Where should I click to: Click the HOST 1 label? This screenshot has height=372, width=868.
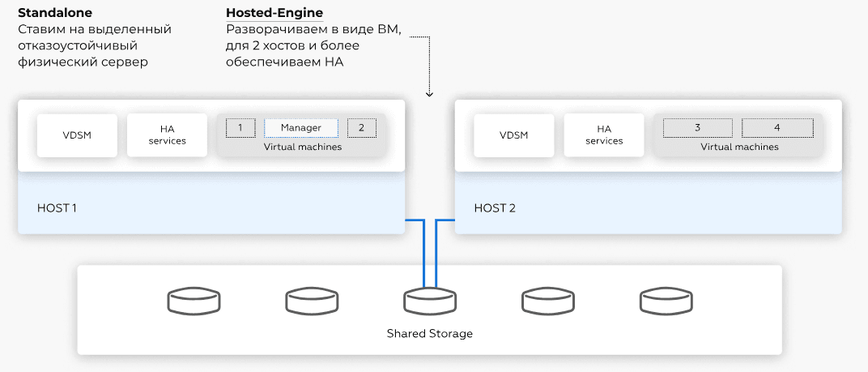(x=57, y=208)
